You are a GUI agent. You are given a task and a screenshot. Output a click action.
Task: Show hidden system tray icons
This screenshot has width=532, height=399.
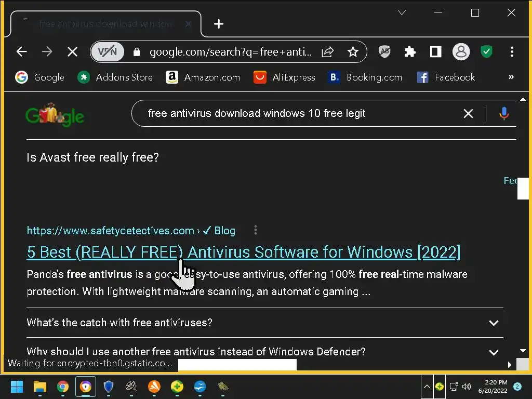pyautogui.click(x=427, y=387)
